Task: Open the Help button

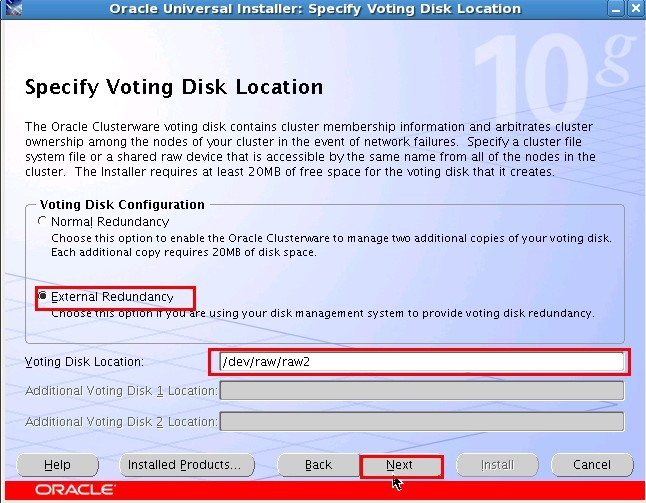Action: coord(57,465)
